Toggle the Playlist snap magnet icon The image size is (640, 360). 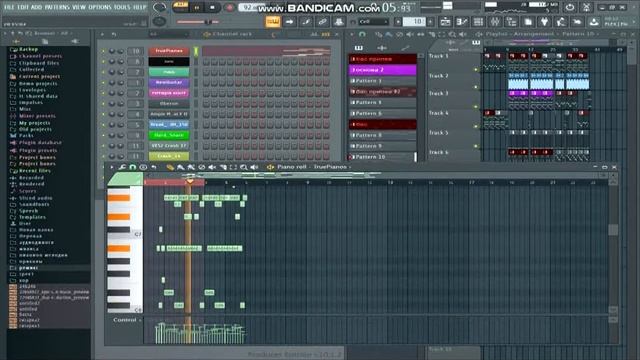click(362, 34)
